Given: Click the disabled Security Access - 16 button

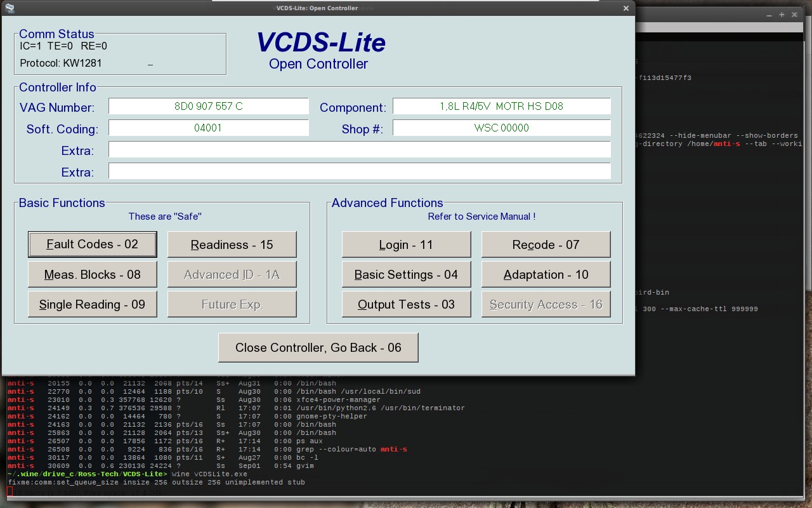Looking at the screenshot, I should click(x=546, y=304).
